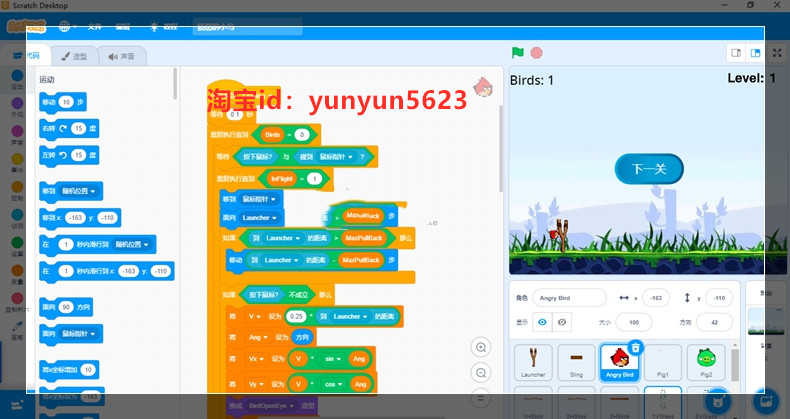790x419 pixels.
Task: Select the teal Sensing category circle
Action: [x=17, y=215]
